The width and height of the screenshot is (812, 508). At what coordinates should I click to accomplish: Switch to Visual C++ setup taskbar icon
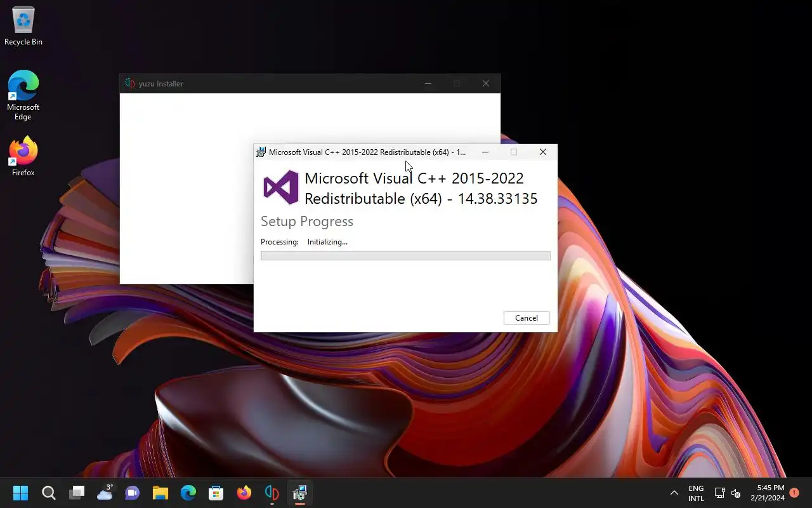click(x=300, y=493)
